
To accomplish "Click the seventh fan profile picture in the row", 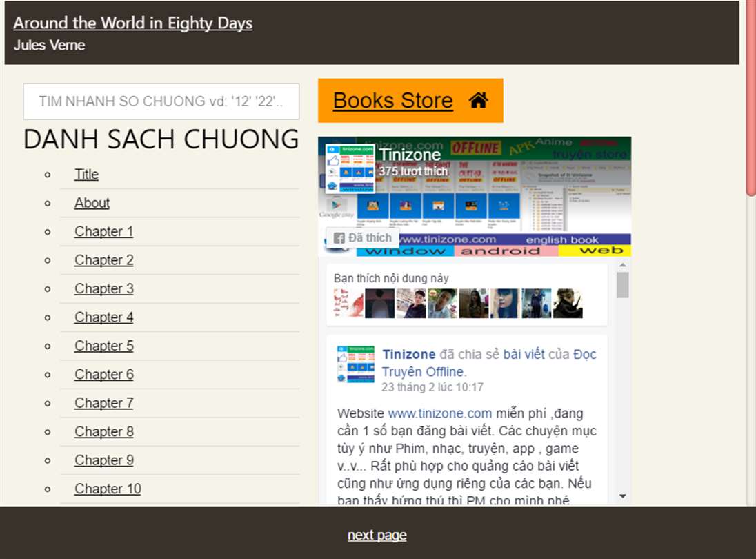I will (x=536, y=304).
